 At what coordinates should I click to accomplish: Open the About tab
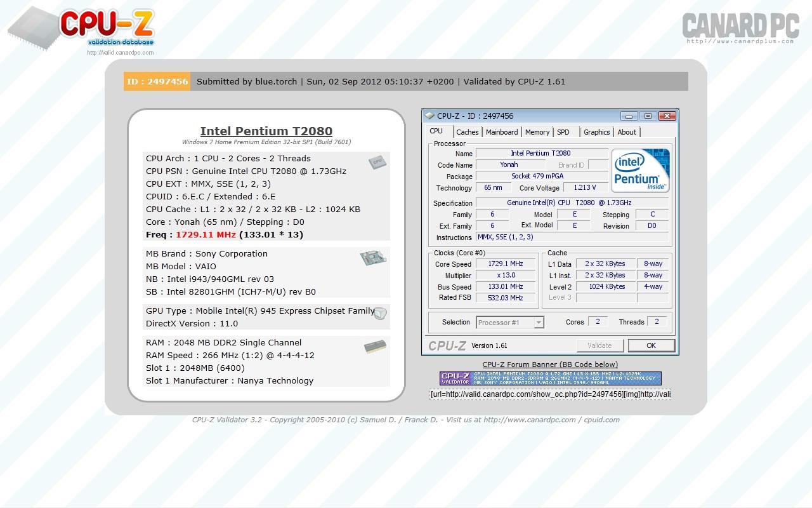pos(627,132)
